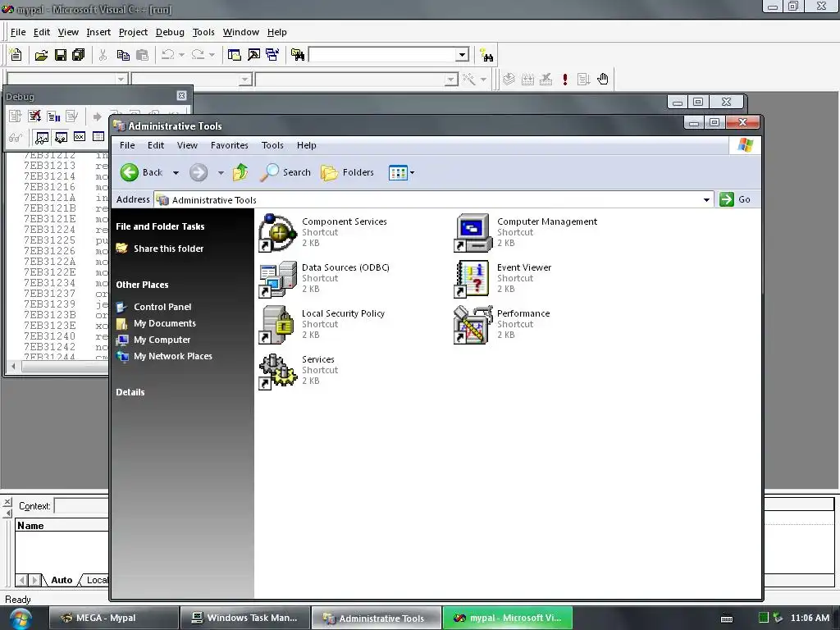Toggle the Watch window button in Debug toolbar

click(41, 137)
